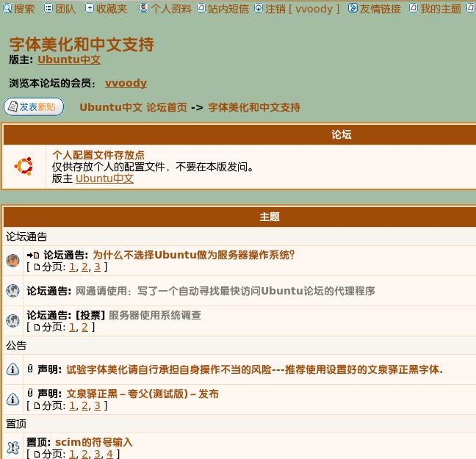Go to page 2 of scim的符号输入
This screenshot has height=459, width=476.
point(84,454)
